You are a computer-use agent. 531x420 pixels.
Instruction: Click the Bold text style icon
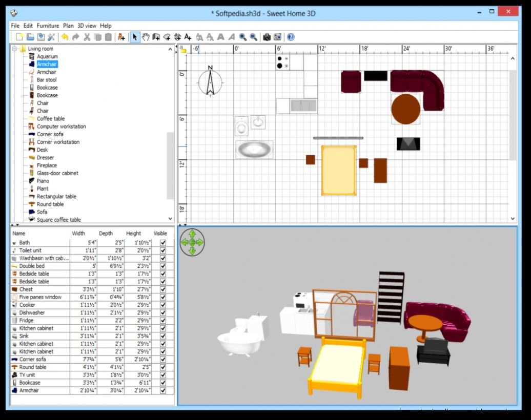tap(221, 37)
